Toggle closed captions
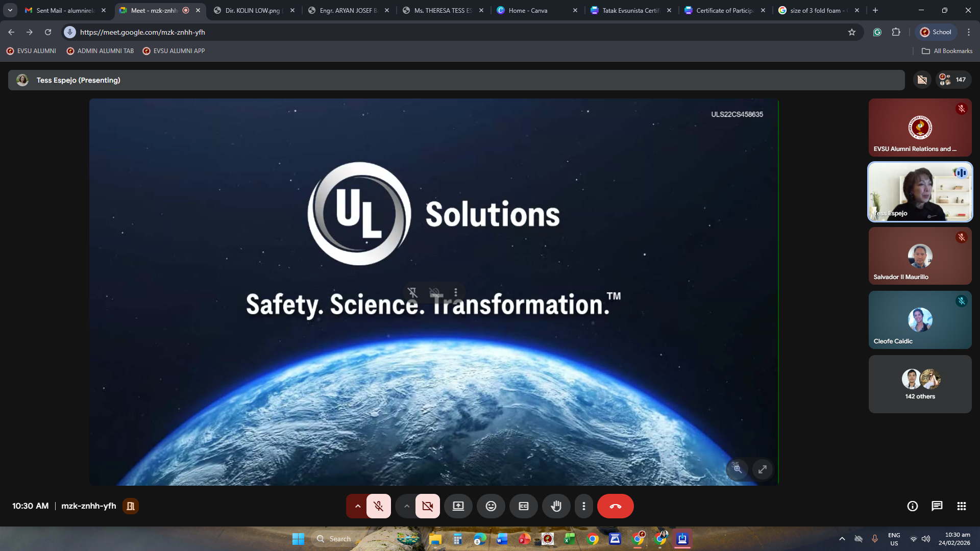Image resolution: width=980 pixels, height=551 pixels. (523, 506)
